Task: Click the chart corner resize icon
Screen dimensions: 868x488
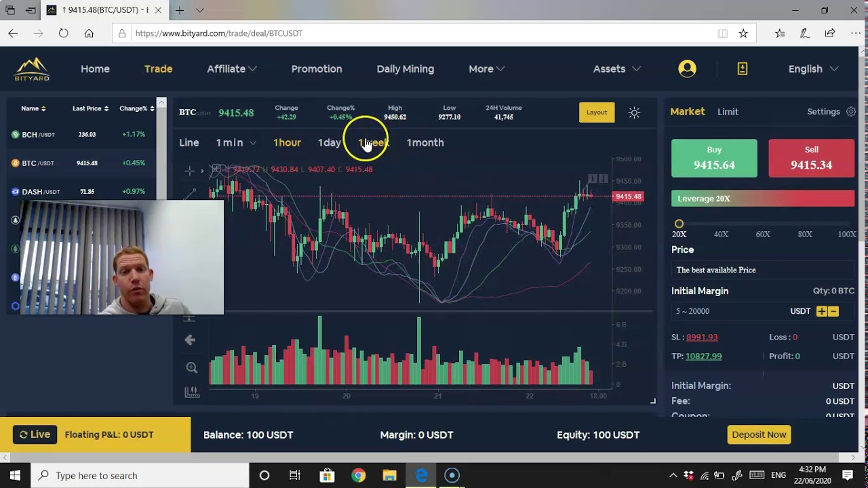Action: [652, 401]
